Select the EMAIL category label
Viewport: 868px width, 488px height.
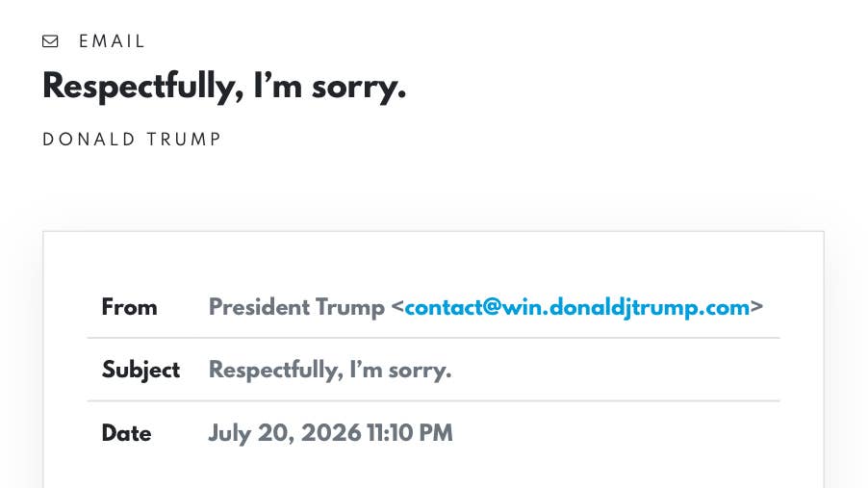pos(112,41)
